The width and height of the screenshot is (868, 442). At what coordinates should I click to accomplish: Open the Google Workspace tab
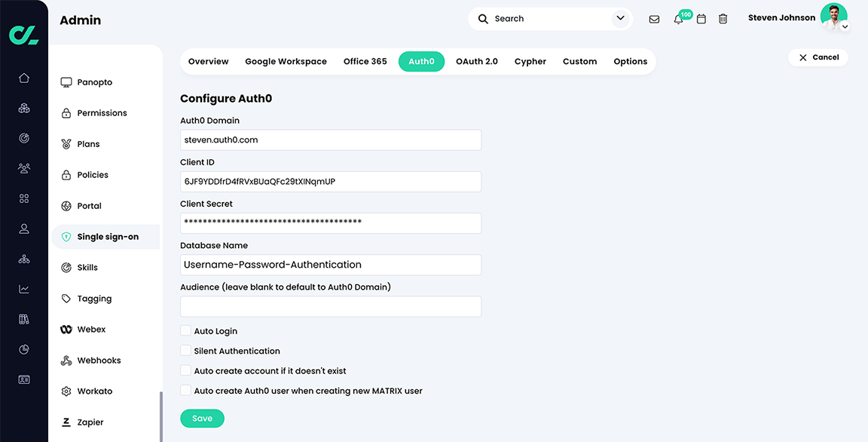(x=286, y=61)
